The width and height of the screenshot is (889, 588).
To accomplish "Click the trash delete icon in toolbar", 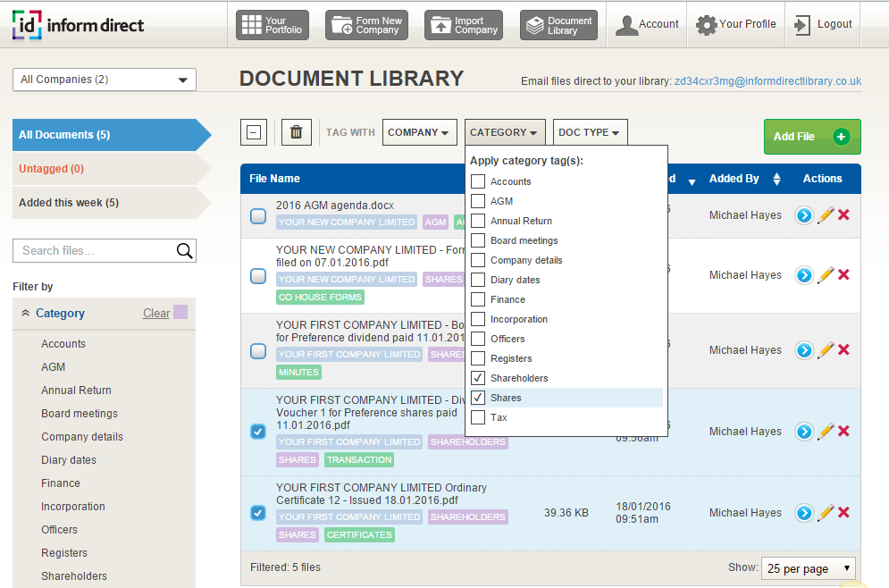I will click(297, 132).
